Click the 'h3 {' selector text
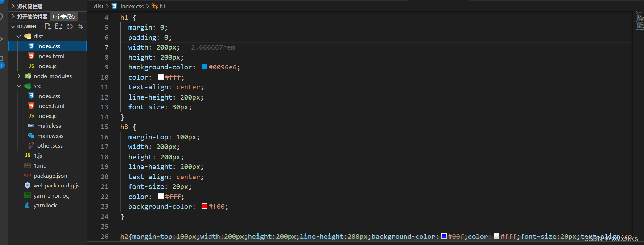 pos(128,127)
